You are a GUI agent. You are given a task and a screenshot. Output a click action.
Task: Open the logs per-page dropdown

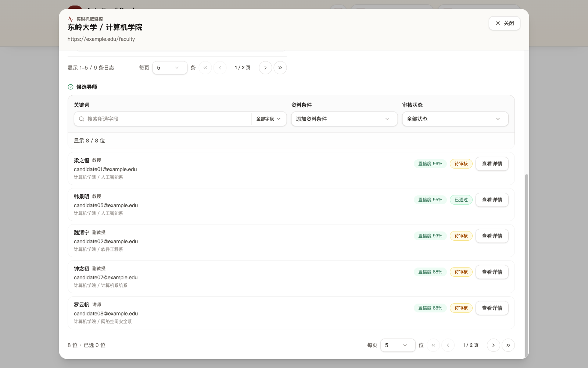(x=170, y=68)
